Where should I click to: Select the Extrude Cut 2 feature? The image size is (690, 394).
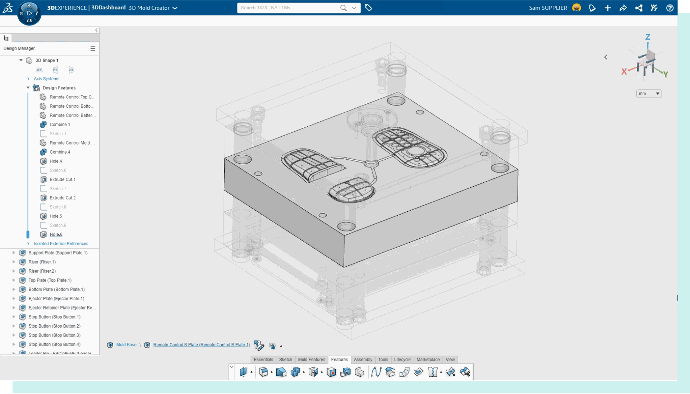tap(62, 198)
